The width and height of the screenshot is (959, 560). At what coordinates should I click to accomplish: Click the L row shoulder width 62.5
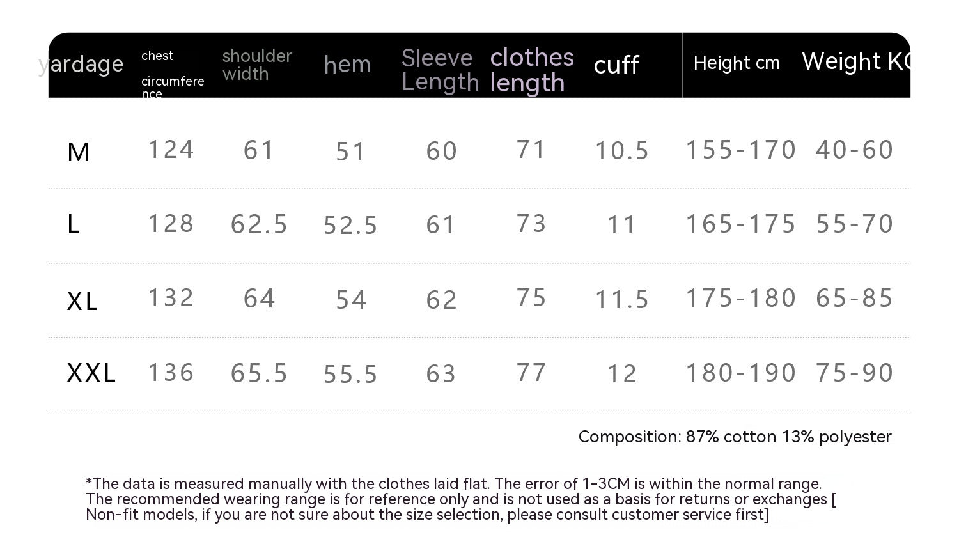259,224
